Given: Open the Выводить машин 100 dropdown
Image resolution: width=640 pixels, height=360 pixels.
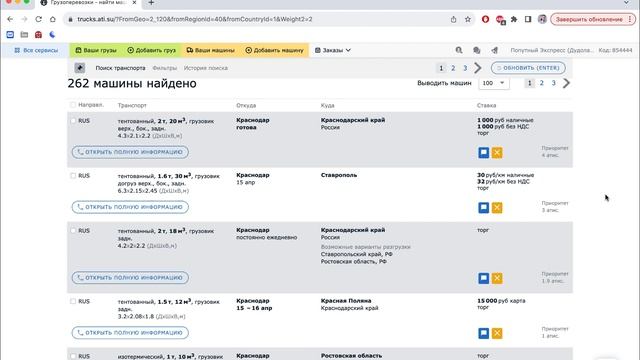Looking at the screenshot, I should tap(493, 83).
